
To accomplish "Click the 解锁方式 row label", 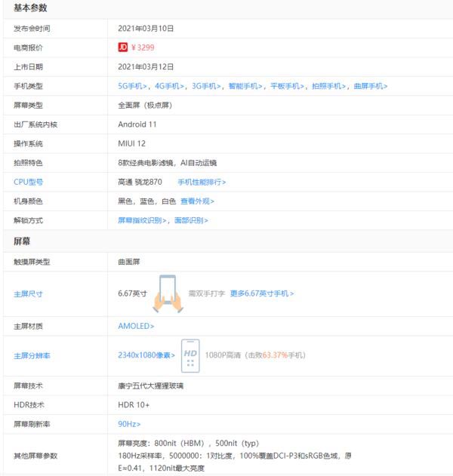I will pyautogui.click(x=28, y=220).
